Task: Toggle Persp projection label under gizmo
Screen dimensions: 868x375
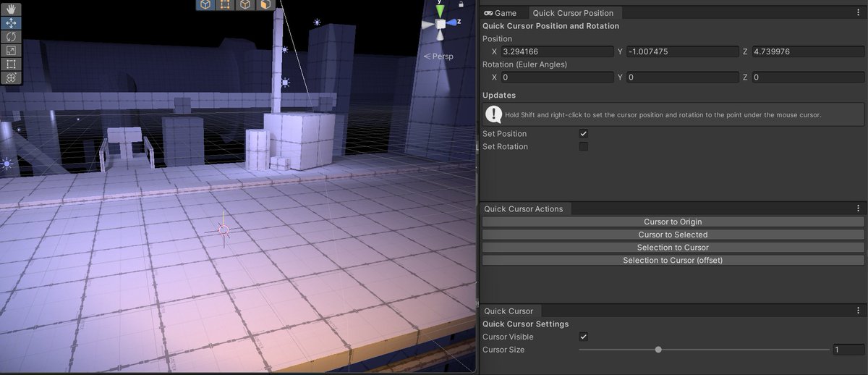Action: tap(438, 56)
